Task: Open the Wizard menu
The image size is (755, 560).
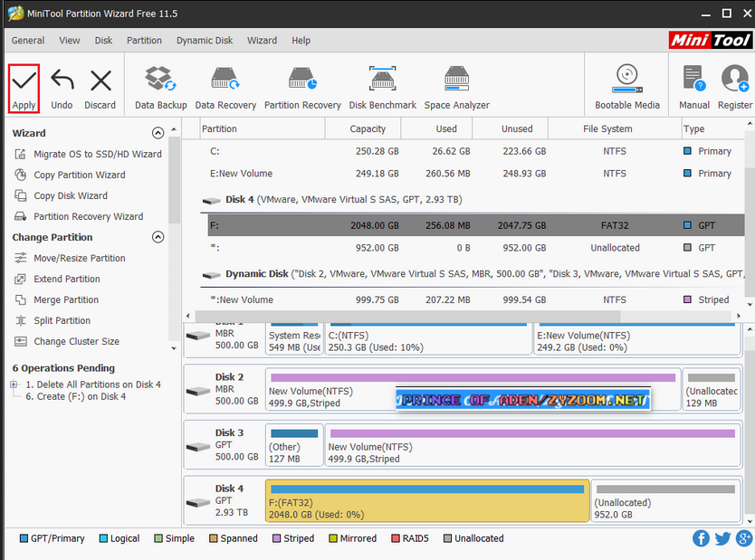Action: click(262, 41)
